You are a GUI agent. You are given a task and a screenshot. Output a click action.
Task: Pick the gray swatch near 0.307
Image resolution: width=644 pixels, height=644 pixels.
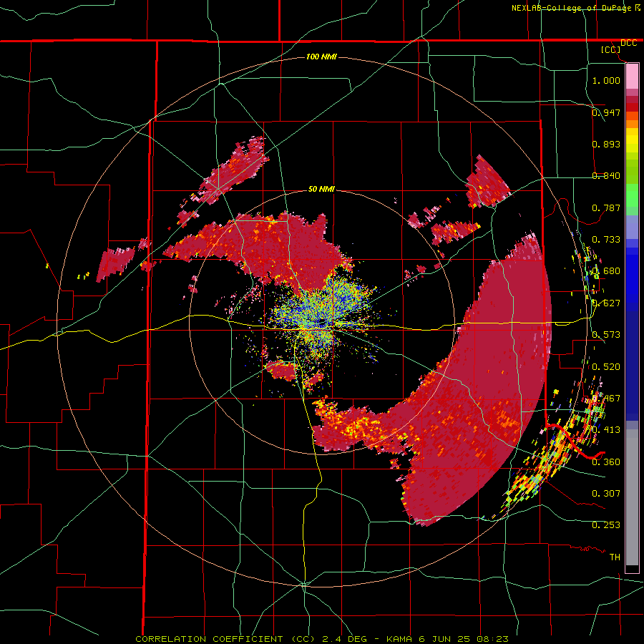(x=632, y=497)
